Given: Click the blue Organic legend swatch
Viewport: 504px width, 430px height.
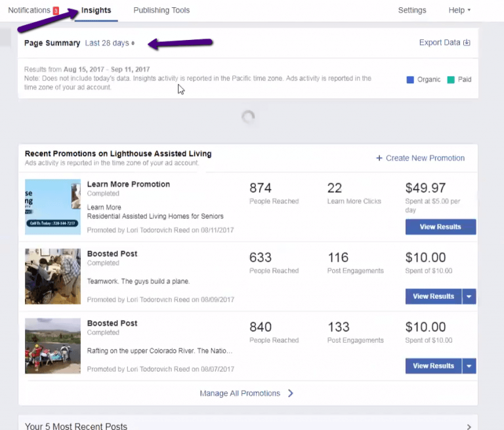Looking at the screenshot, I should [x=410, y=79].
